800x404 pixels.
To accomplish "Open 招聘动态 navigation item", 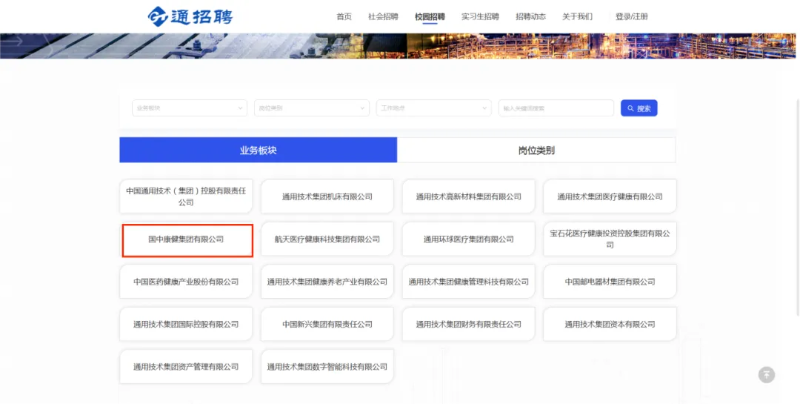I will [530, 17].
